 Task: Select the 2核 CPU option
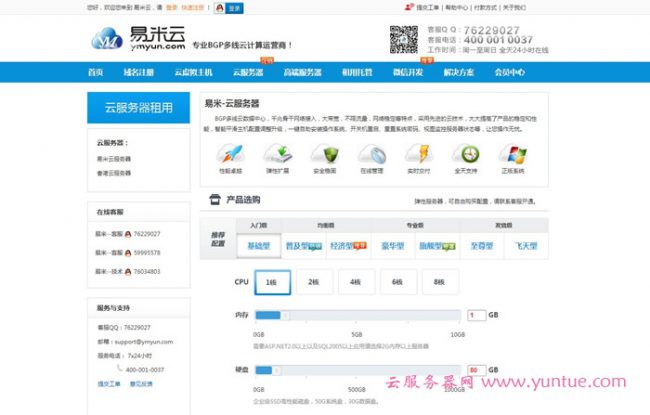point(313,283)
